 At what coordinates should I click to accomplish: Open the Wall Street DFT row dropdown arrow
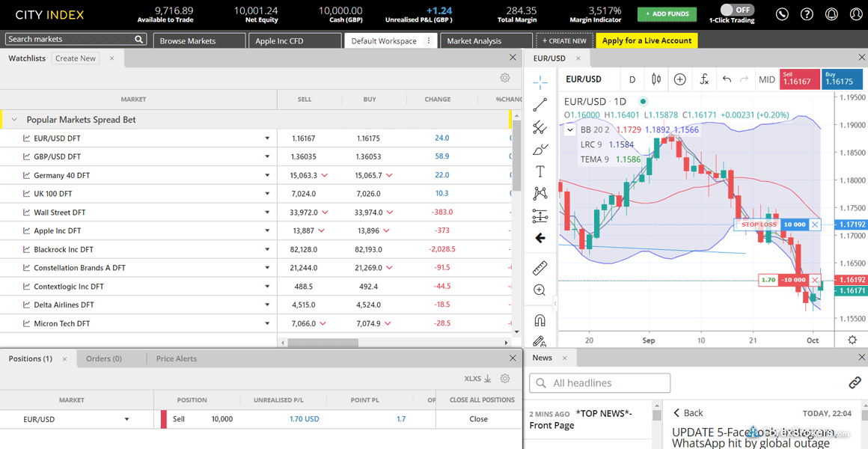[x=267, y=213]
